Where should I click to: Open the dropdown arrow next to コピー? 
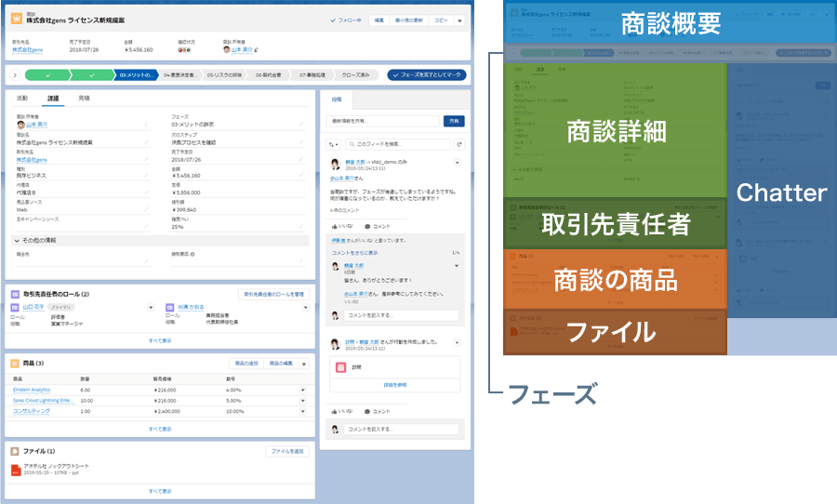point(458,20)
